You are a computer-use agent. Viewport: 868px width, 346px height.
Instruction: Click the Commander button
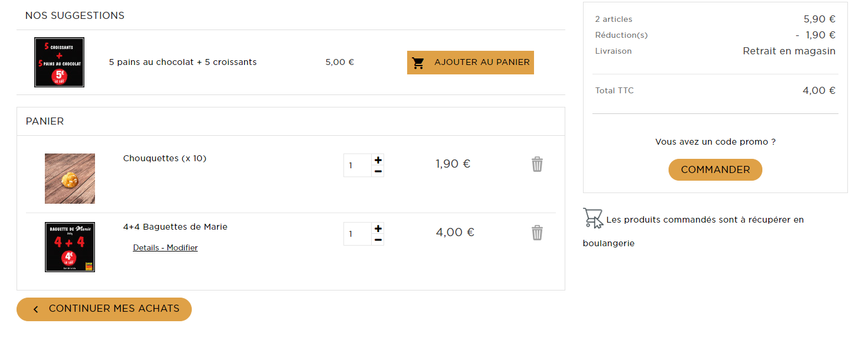(715, 169)
